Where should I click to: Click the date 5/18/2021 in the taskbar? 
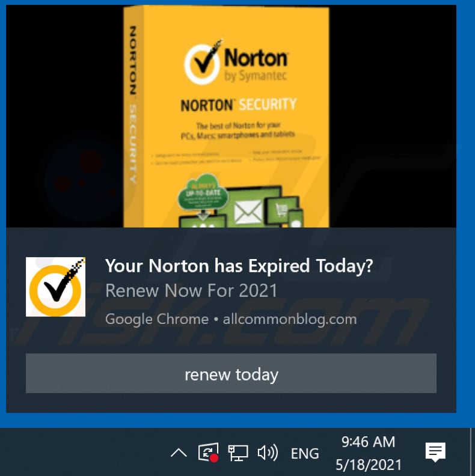369,465
